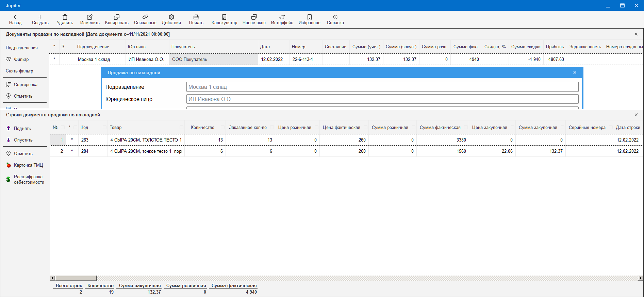The image size is (644, 297).
Task: Click the 22.06 Цена закупочная cell
Action: click(x=492, y=151)
